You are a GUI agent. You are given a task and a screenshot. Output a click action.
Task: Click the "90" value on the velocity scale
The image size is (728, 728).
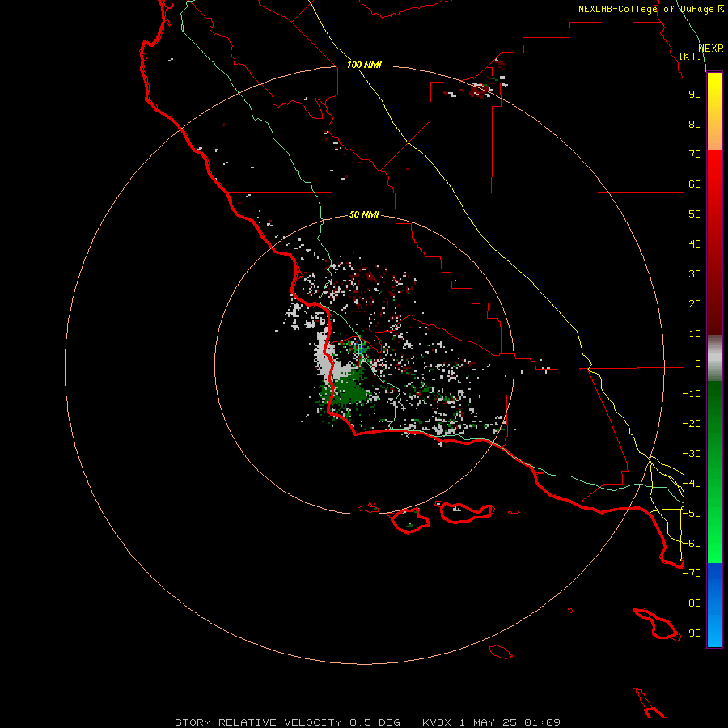coord(695,95)
